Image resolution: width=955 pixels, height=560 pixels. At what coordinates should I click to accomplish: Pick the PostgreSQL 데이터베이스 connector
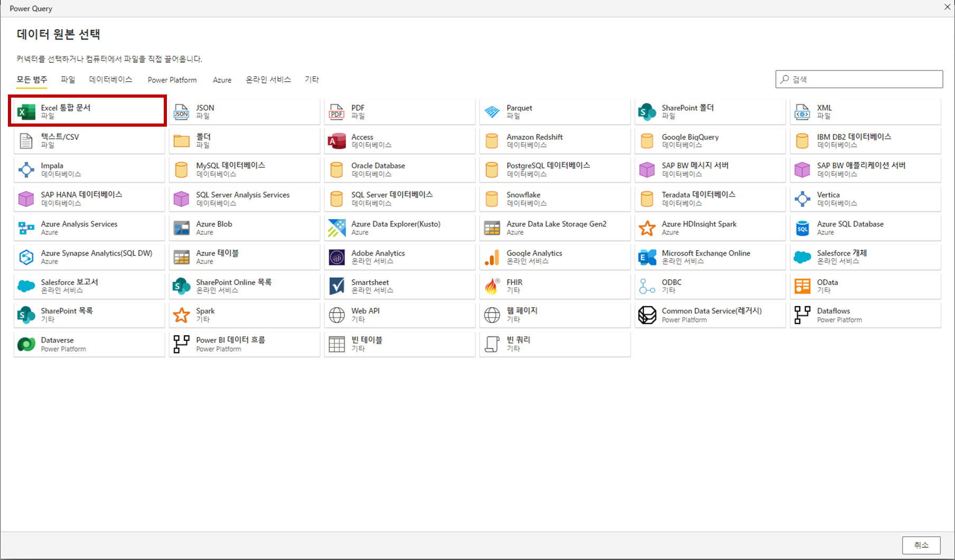click(555, 170)
